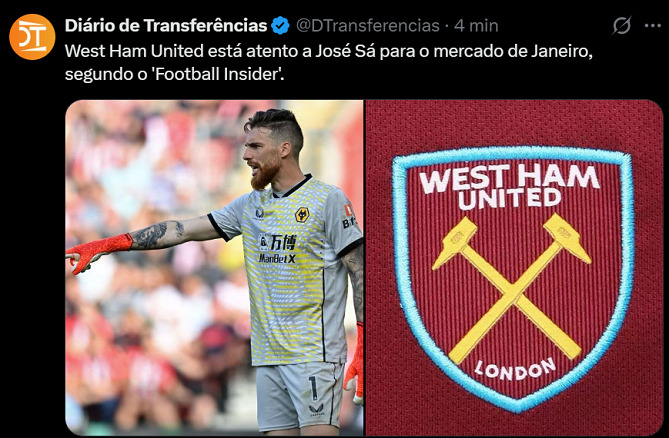669x438 pixels.
Task: Click the goalkeeper's pointing orange glove
Action: click(x=98, y=252)
